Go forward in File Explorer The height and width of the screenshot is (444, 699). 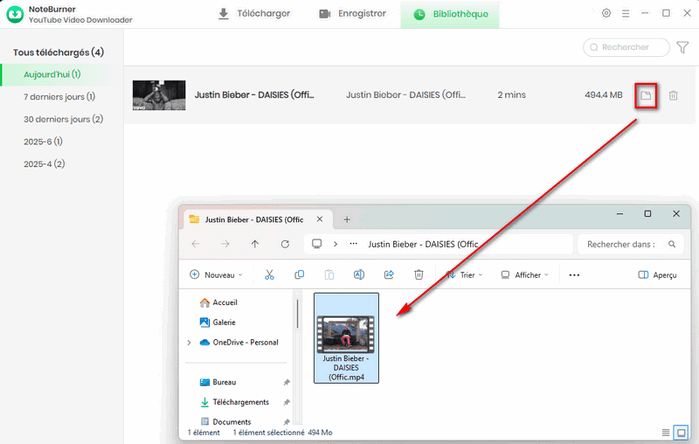click(x=225, y=244)
